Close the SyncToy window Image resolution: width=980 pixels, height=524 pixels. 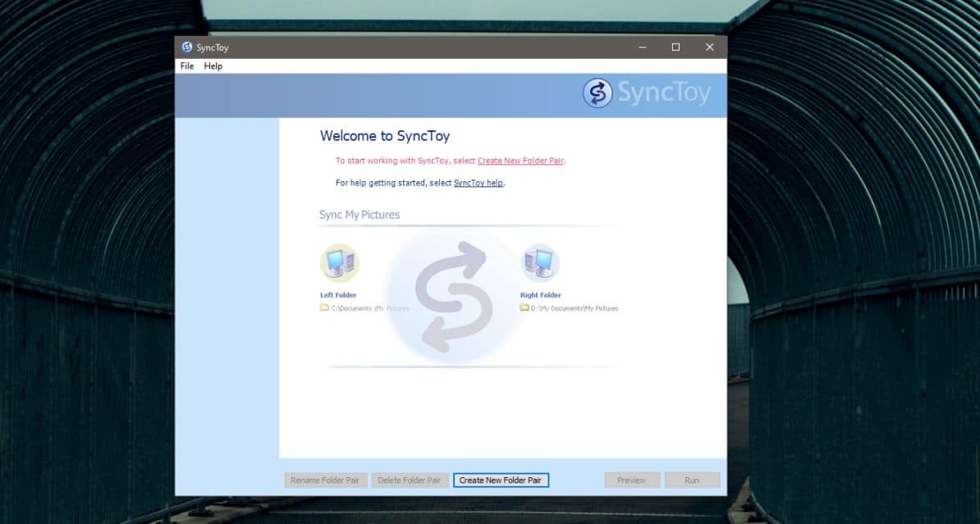click(709, 47)
